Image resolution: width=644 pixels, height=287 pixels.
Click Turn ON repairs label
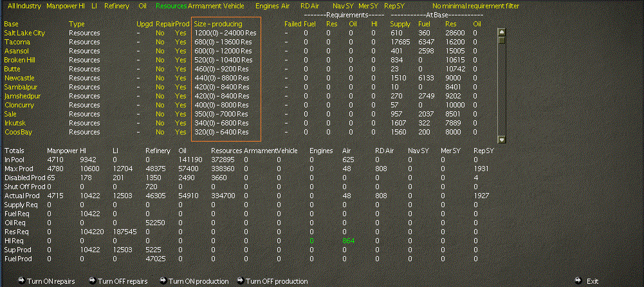pyautogui.click(x=50, y=281)
